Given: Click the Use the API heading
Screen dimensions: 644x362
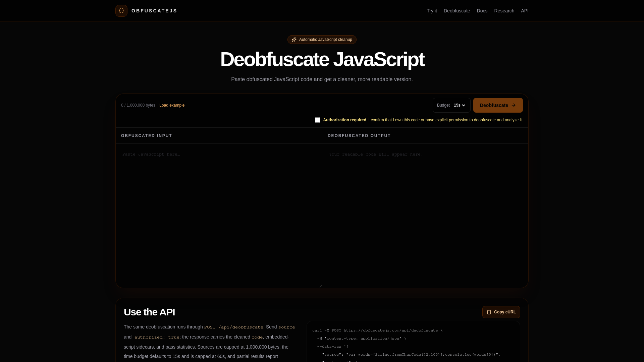Looking at the screenshot, I should click(x=149, y=312).
